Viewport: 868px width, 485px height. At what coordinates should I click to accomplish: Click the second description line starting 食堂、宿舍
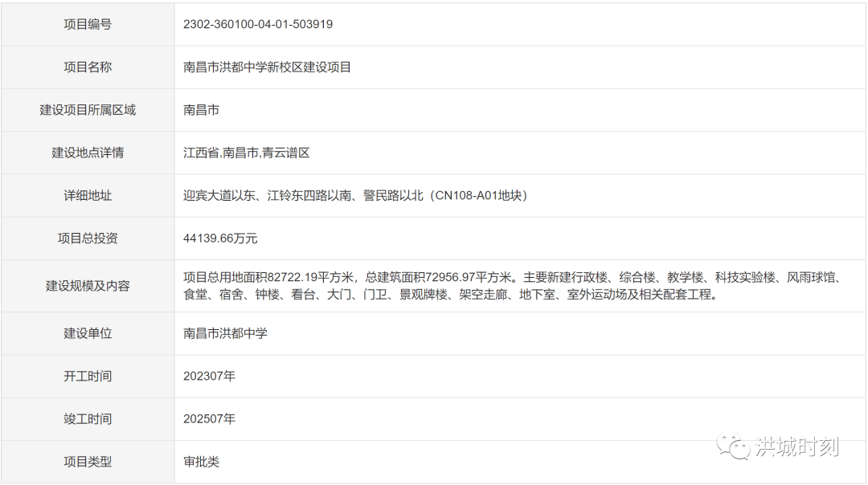pos(450,295)
